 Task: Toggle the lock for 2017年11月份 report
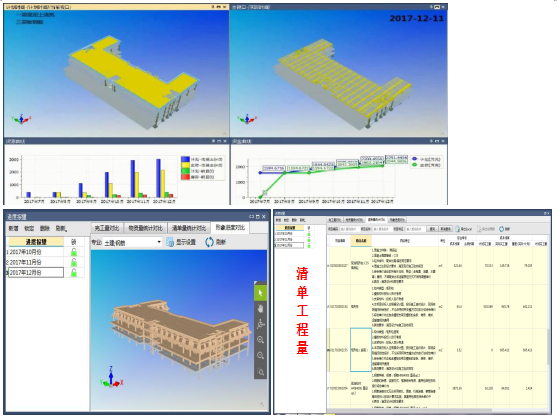tap(74, 262)
